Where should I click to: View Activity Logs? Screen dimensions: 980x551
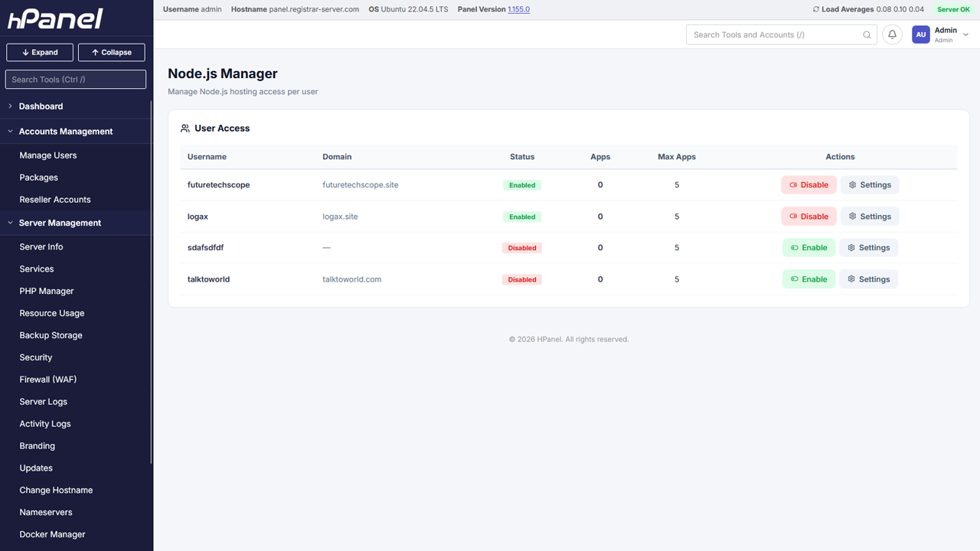point(45,424)
